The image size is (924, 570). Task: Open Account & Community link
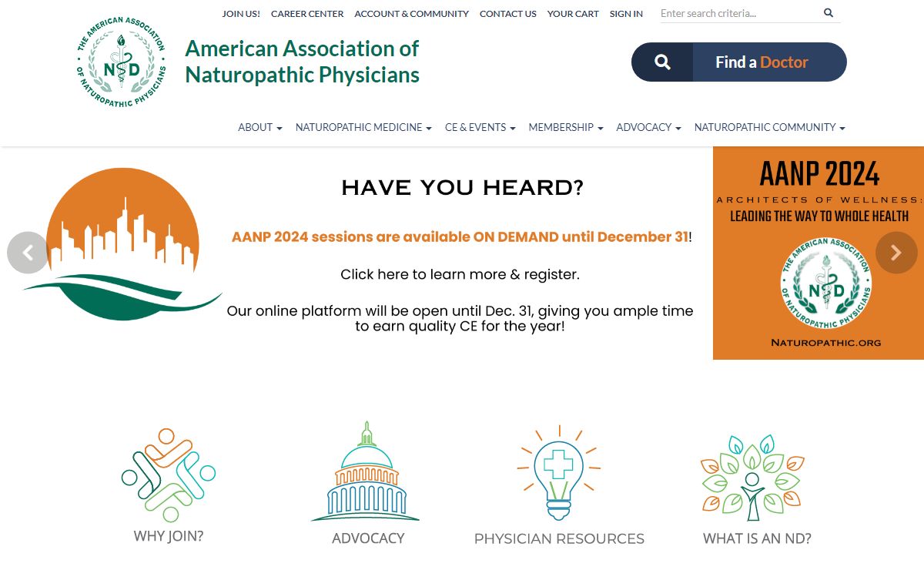click(411, 14)
